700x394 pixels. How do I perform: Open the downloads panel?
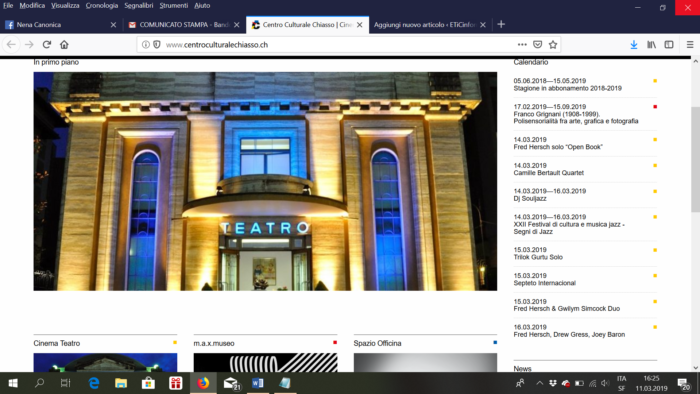coord(633,45)
